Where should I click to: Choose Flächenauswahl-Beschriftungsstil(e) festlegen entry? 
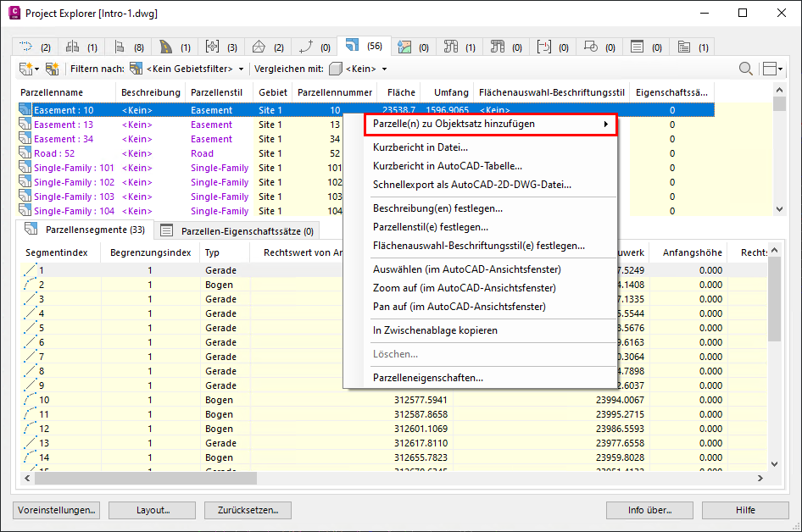479,246
